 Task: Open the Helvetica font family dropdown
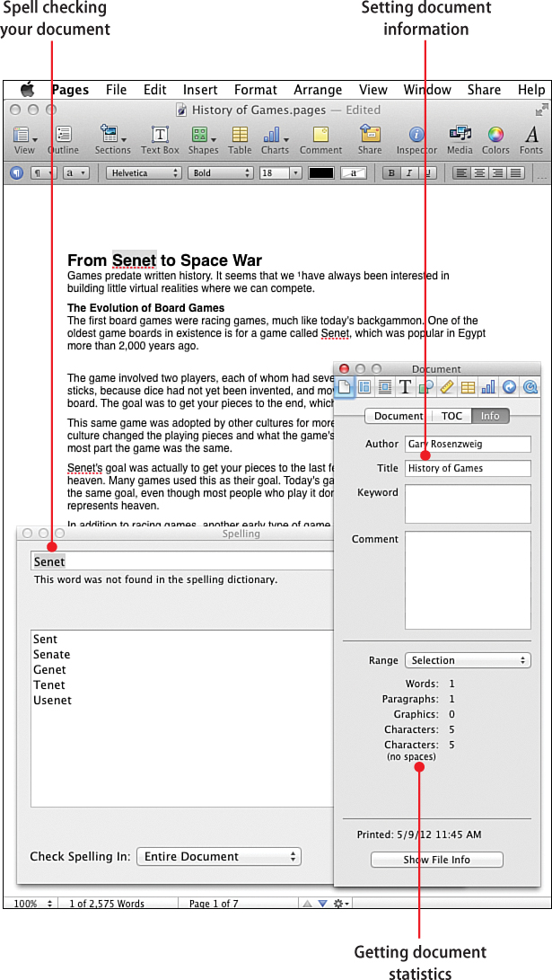pos(144,173)
